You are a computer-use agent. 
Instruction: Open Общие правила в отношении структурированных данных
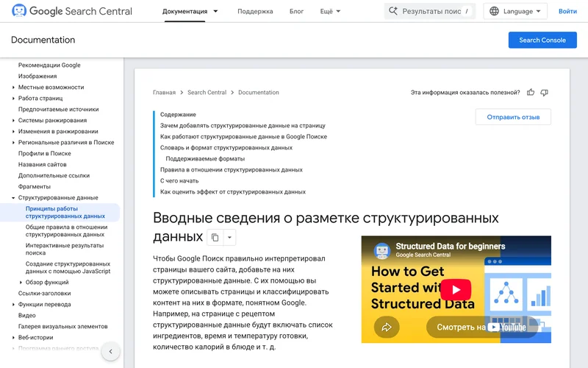[66, 231]
